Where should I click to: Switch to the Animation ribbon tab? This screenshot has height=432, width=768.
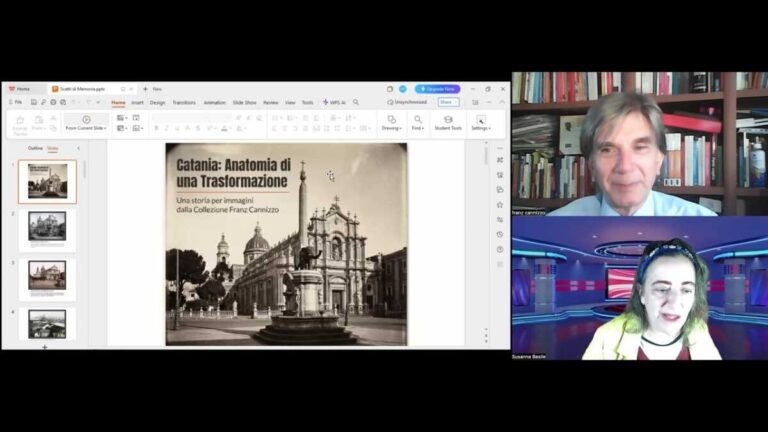tap(215, 102)
